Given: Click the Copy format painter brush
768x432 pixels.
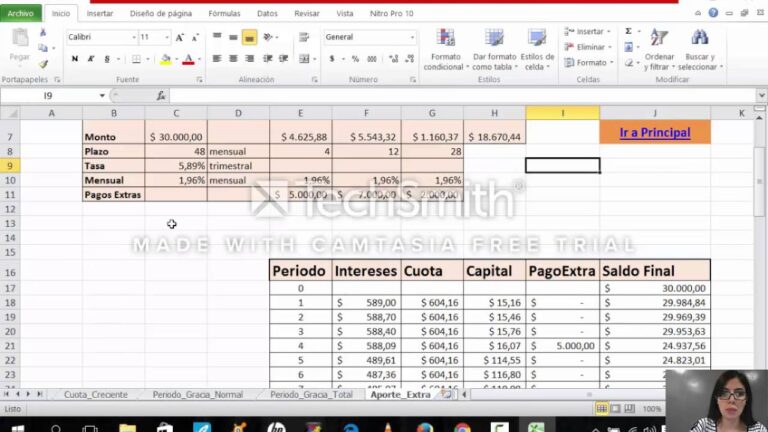Looking at the screenshot, I should pyautogui.click(x=43, y=64).
